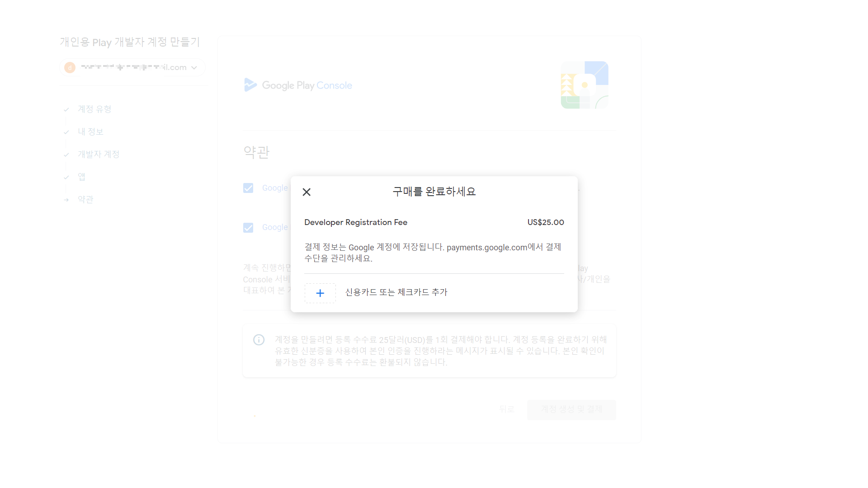868x488 pixels.
Task: Click the first Google terms link
Action: point(275,188)
